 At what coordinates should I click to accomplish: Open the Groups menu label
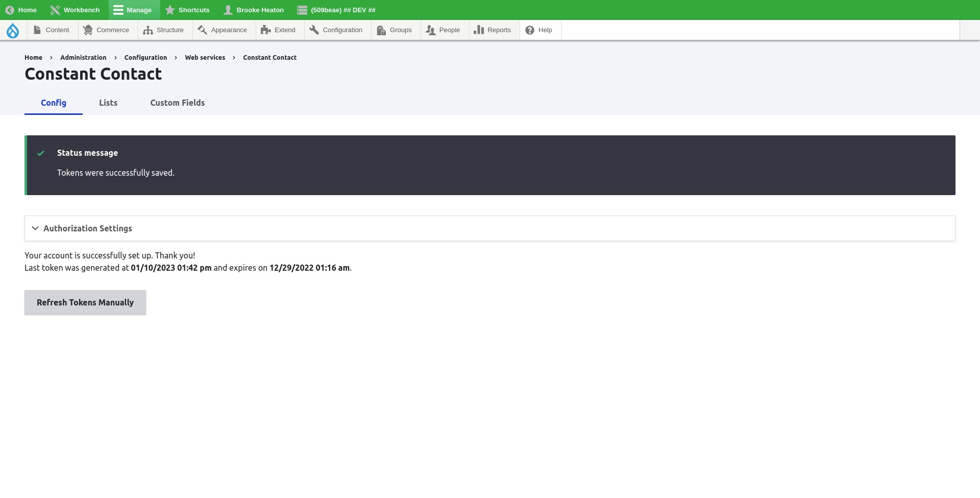coord(401,30)
